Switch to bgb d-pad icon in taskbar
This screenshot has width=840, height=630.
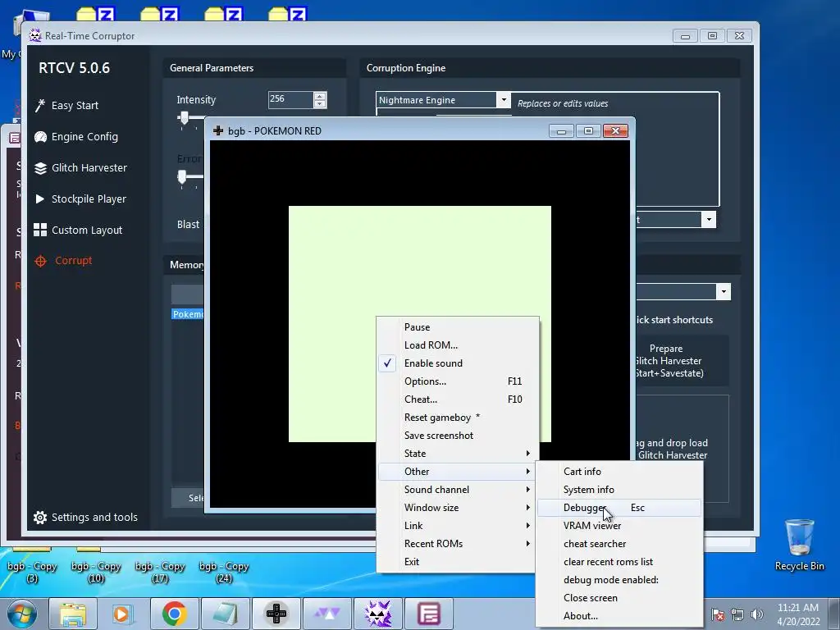point(276,614)
